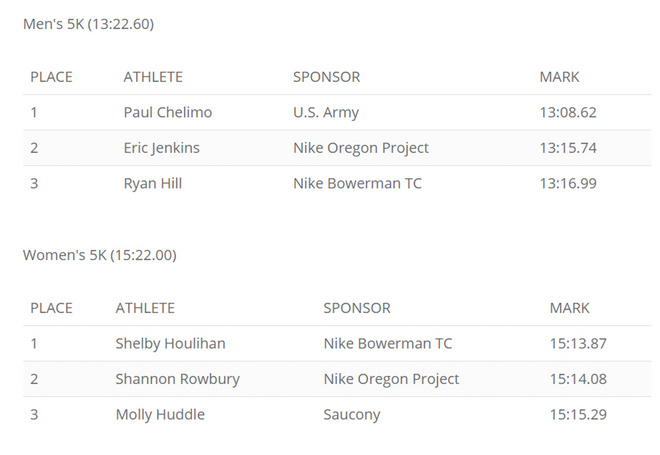The height and width of the screenshot is (455, 660).
Task: Select the 13:16.99 mark
Action: pos(568,183)
